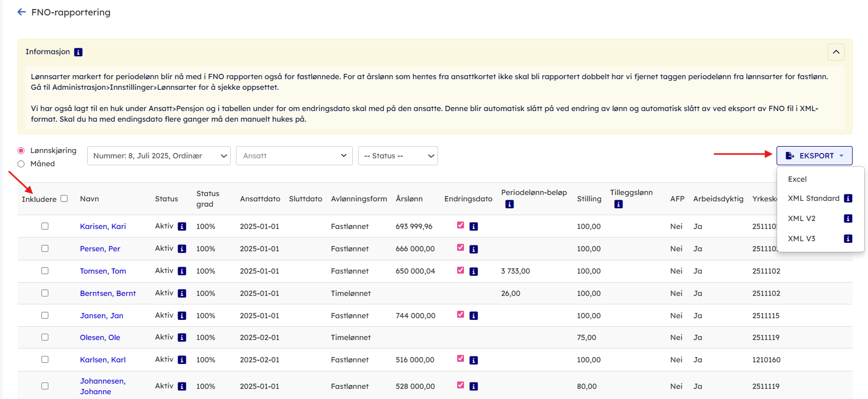Click the EKSPORT button
Screen dimensions: 868x399
(814, 156)
